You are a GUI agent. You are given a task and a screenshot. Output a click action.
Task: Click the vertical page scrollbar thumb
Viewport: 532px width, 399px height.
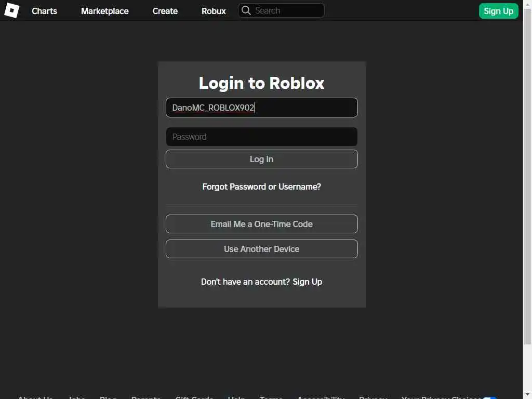527,177
